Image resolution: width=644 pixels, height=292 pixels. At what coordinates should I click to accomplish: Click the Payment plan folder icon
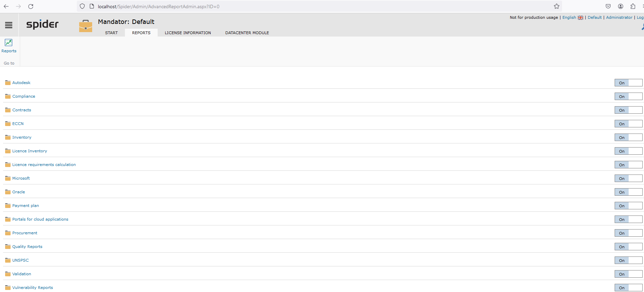[x=8, y=206]
